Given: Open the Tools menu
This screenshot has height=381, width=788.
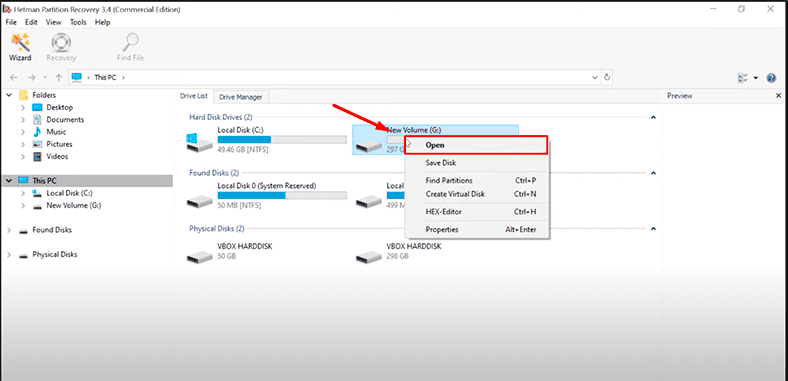Looking at the screenshot, I should pyautogui.click(x=78, y=22).
